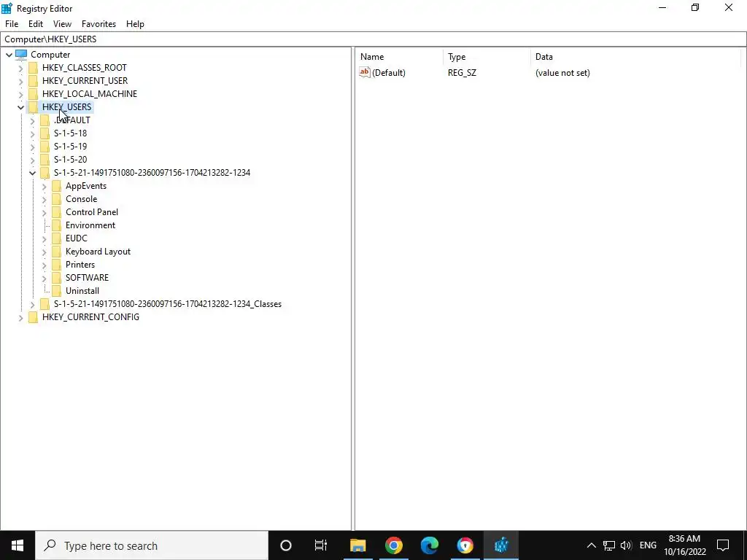Open Google Chrome from the taskbar
This screenshot has width=747, height=560.
tap(393, 545)
